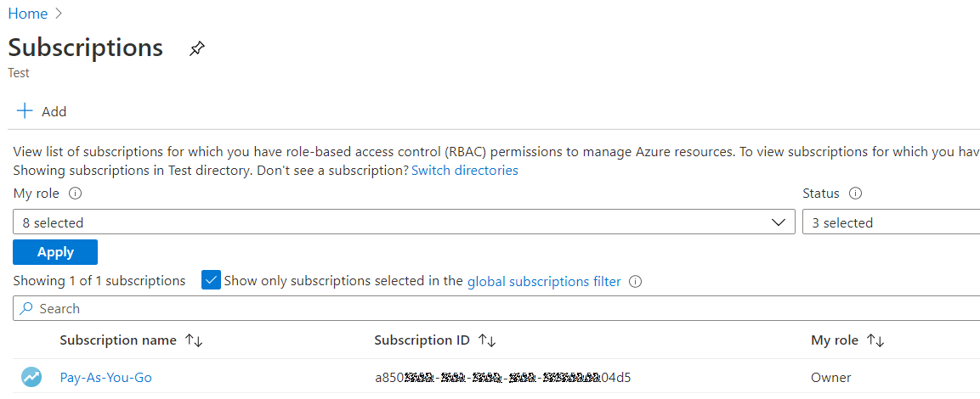Click info icon next to My role
This screenshot has width=980, height=399.
click(x=75, y=194)
